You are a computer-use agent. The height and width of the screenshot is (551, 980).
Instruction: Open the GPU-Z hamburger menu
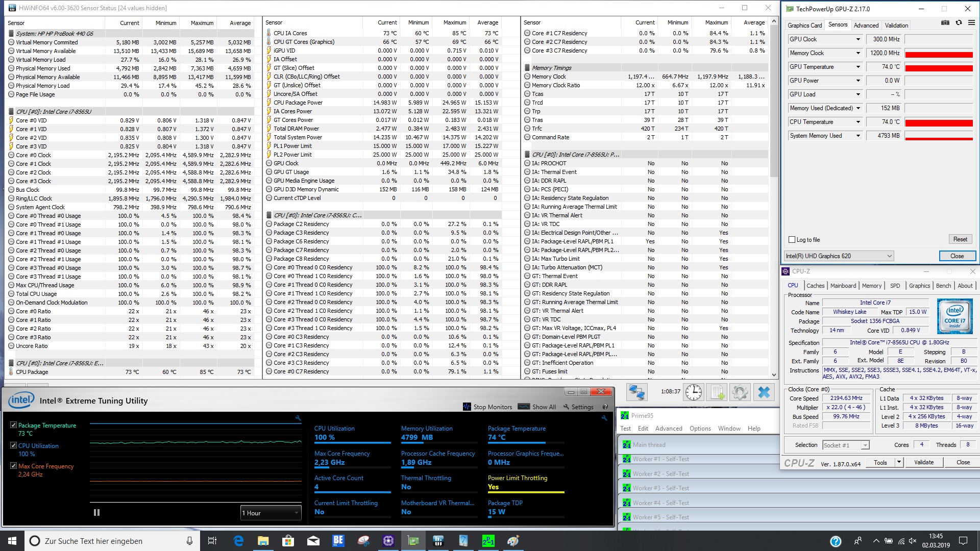[971, 23]
